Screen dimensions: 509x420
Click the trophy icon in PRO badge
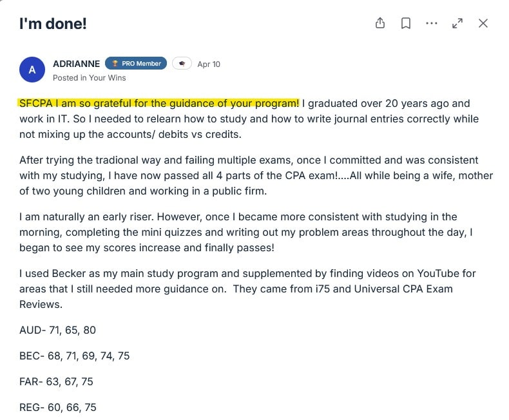coord(115,64)
